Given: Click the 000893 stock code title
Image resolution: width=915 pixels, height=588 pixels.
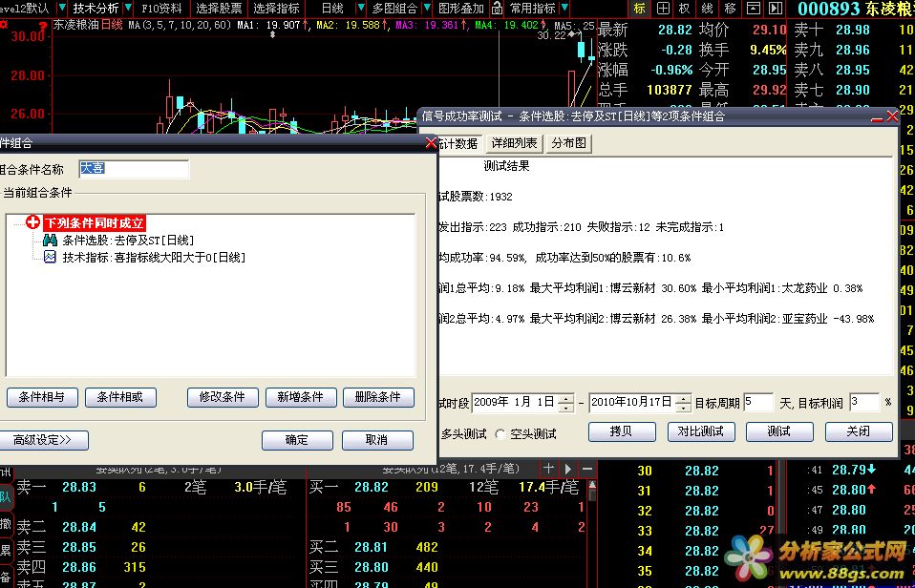Looking at the screenshot, I should (829, 9).
